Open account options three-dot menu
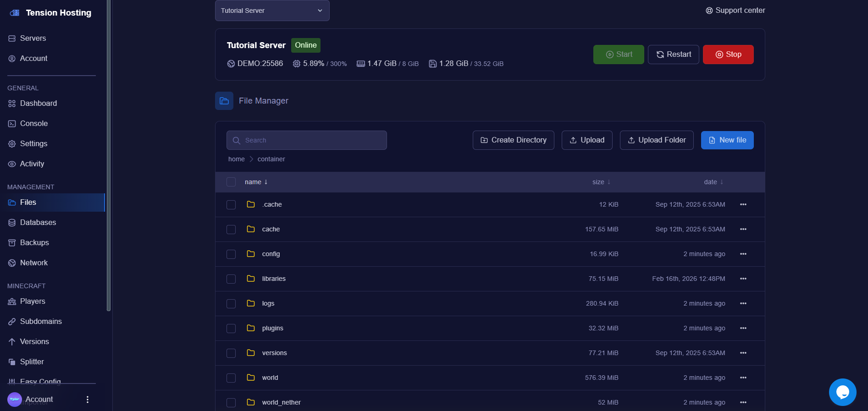868x411 pixels. [x=88, y=400]
